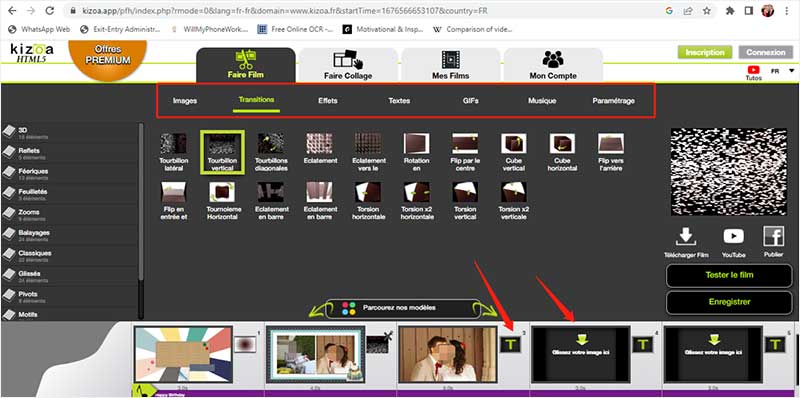The width and height of the screenshot is (800, 398).
Task: Share the film to YouTube
Action: click(733, 237)
